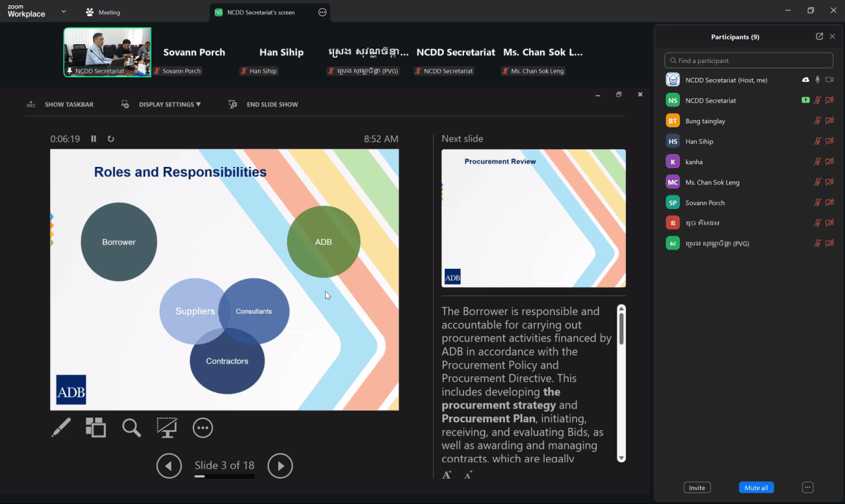845x504 pixels.
Task: Pause the slide show timer
Action: coord(94,139)
